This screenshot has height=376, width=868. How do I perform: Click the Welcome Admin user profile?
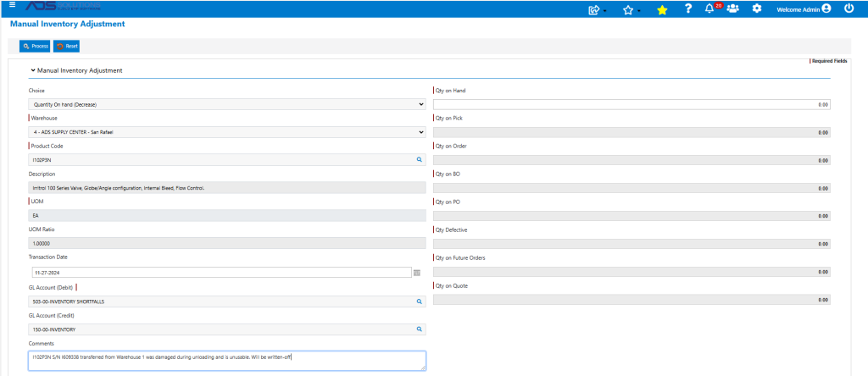[x=804, y=9]
